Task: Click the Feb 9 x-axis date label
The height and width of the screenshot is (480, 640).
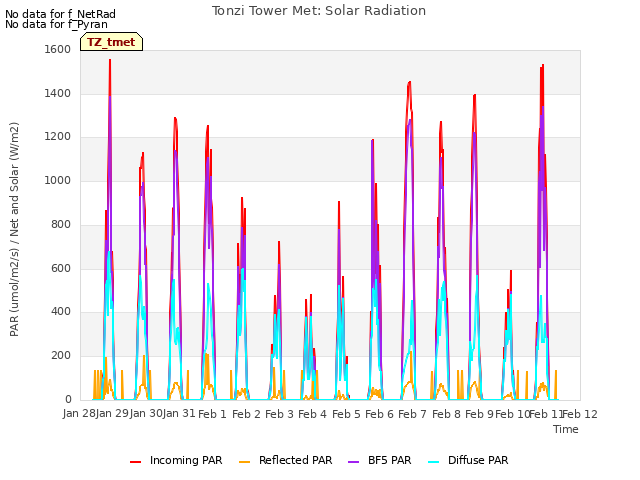Action: pos(479,414)
